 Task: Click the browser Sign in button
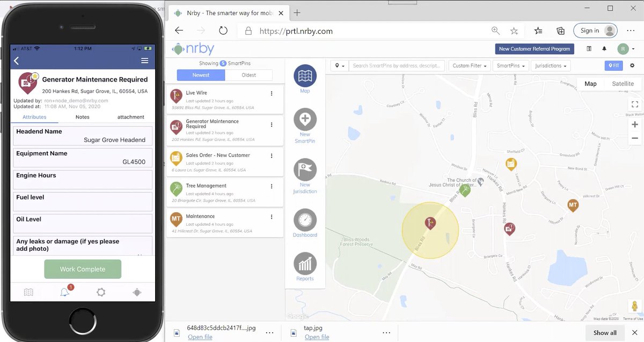595,31
